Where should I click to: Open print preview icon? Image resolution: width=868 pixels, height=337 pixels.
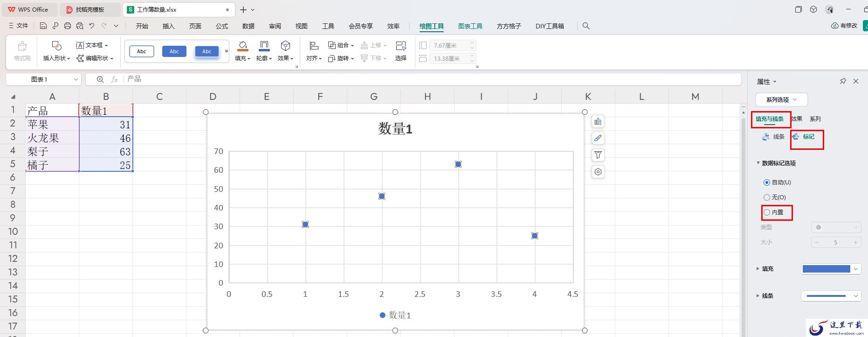(80, 26)
